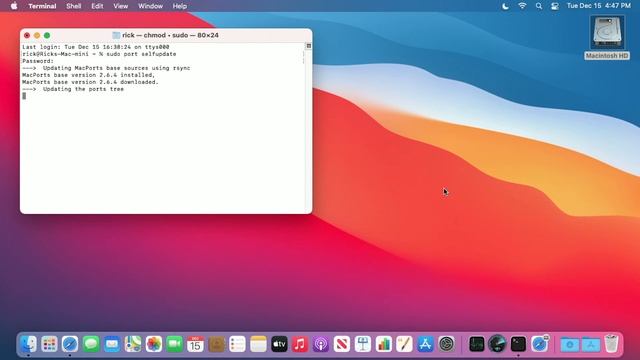Image resolution: width=640 pixels, height=360 pixels.
Task: Click 'MacPorts base version 2.6.4 installed,' line
Action: (89, 75)
